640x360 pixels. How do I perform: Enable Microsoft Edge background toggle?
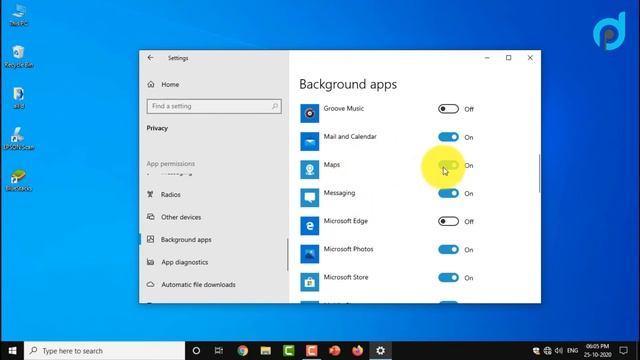coord(448,222)
